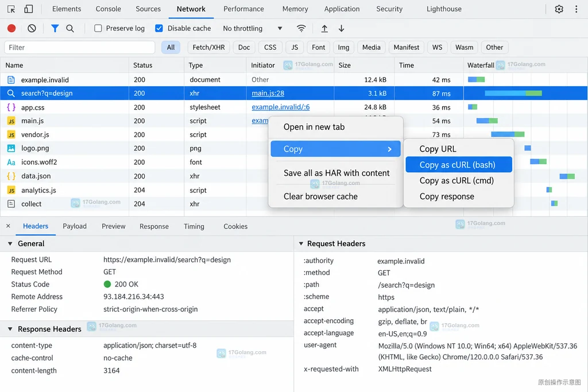Click the vendor.js script icon
The image size is (588, 392).
[x=11, y=134]
